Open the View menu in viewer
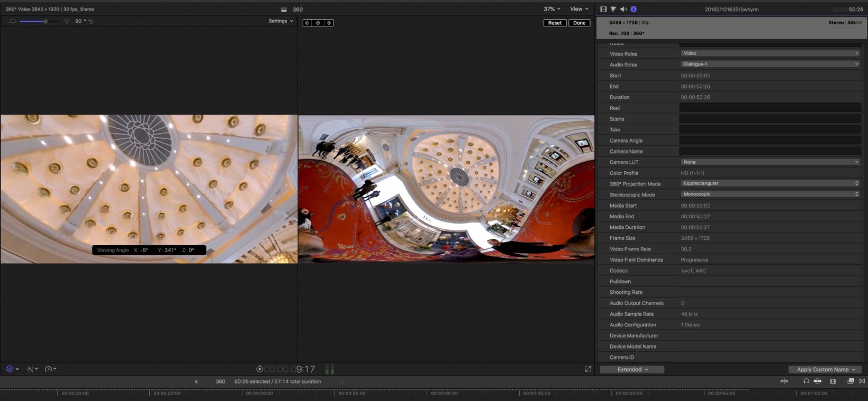This screenshot has height=401, width=868. [x=579, y=9]
